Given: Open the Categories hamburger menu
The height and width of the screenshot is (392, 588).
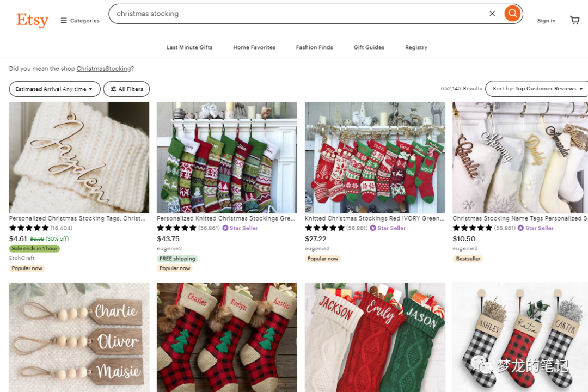Looking at the screenshot, I should (80, 21).
